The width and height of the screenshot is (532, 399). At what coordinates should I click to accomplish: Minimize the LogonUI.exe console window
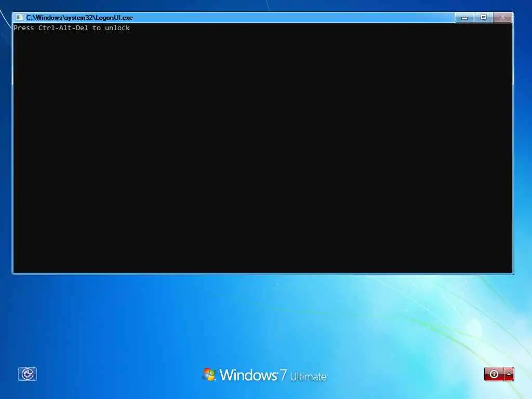click(x=464, y=18)
